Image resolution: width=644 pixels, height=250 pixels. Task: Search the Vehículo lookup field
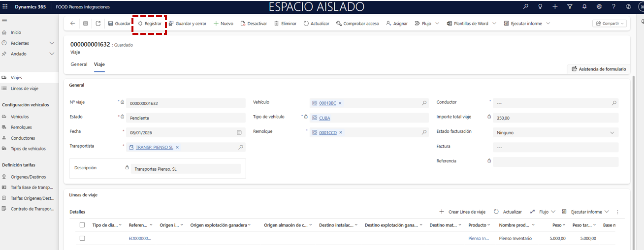(424, 103)
